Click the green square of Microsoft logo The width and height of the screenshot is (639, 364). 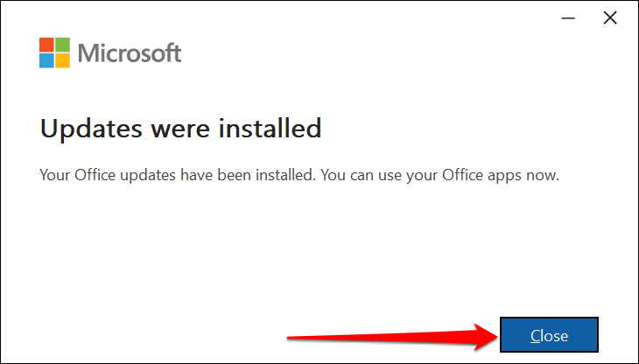click(x=63, y=44)
